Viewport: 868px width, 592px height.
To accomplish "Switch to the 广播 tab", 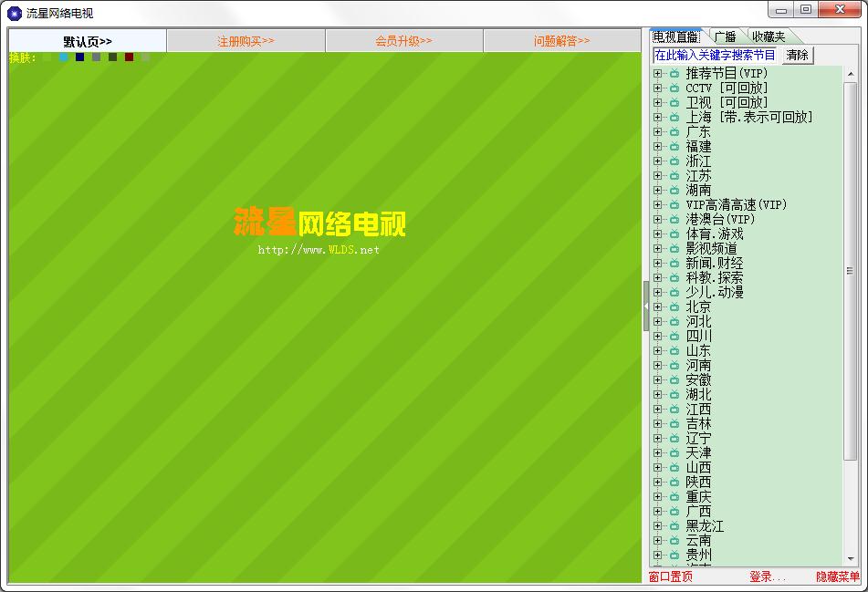I will coord(725,36).
